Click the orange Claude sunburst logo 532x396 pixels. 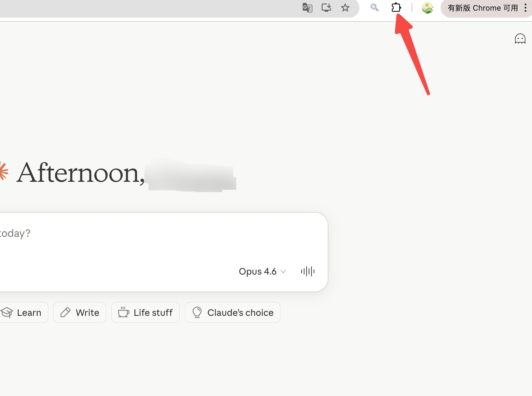(4, 171)
